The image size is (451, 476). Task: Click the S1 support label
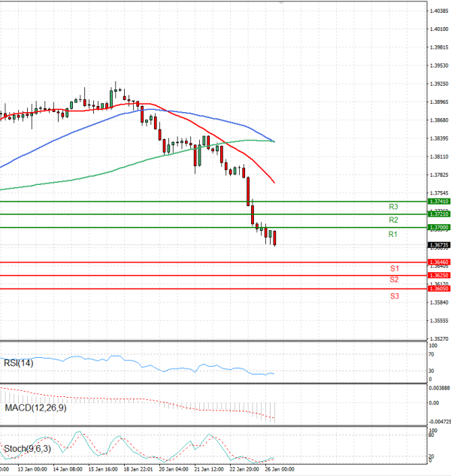click(x=394, y=268)
